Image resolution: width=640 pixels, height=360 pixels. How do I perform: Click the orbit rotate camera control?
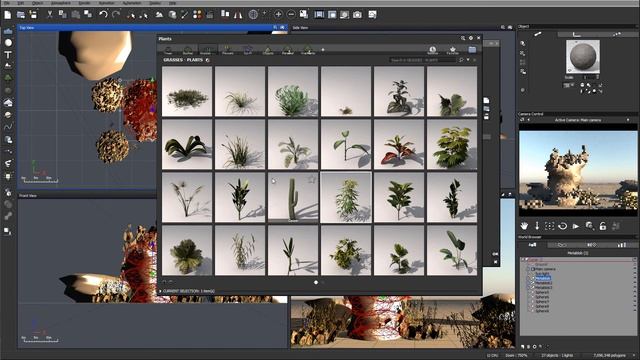(562, 226)
